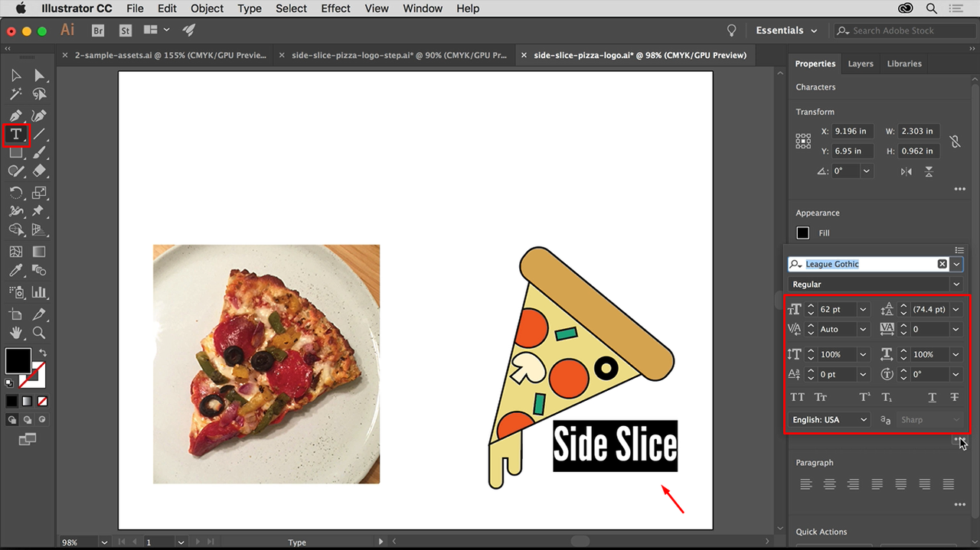Viewport: 980px width, 550px height.
Task: Go to the next artboard
Action: (198, 542)
